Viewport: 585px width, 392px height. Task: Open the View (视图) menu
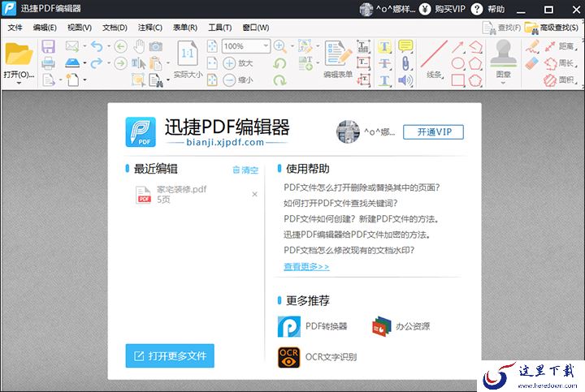click(80, 28)
